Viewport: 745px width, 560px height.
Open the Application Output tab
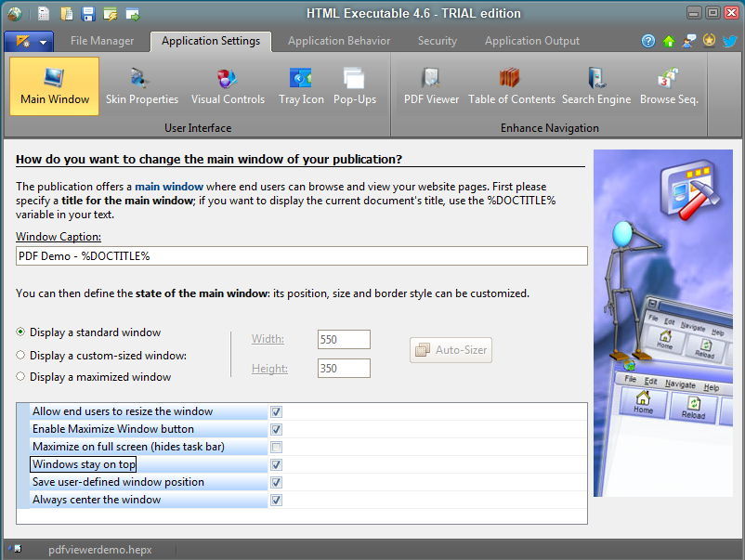[532, 41]
